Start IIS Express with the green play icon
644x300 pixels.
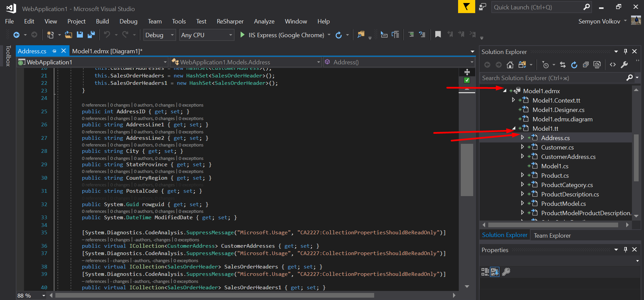(x=242, y=35)
